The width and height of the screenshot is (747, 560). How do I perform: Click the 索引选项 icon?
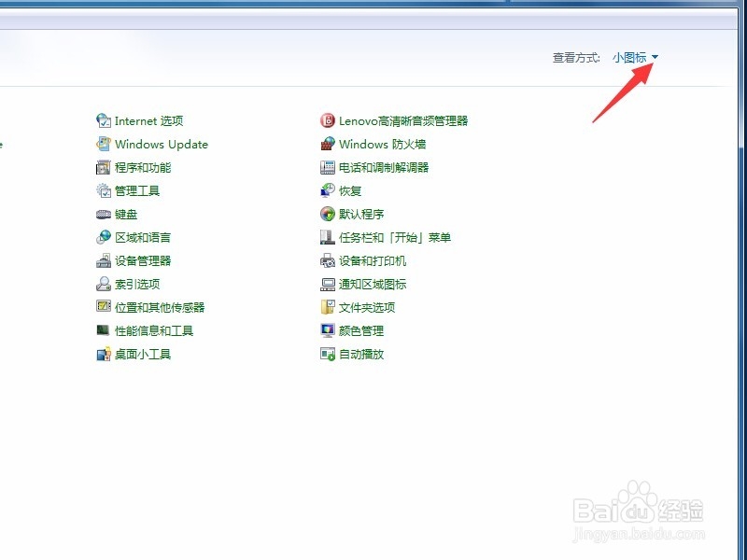coord(104,284)
